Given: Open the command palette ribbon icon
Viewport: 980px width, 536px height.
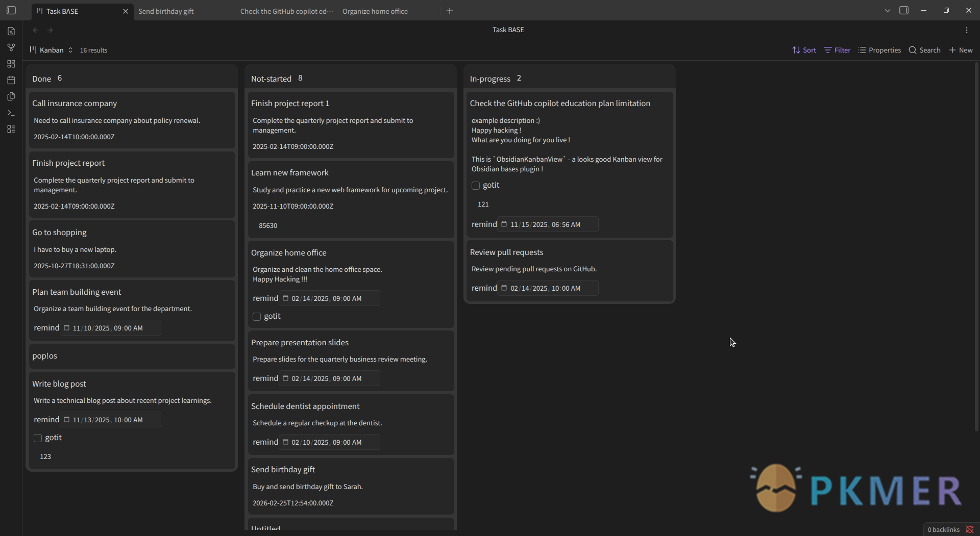Looking at the screenshot, I should pos(11,113).
